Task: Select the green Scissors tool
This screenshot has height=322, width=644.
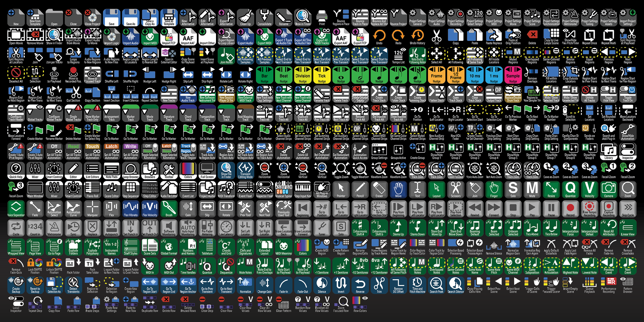Action: 455,190
